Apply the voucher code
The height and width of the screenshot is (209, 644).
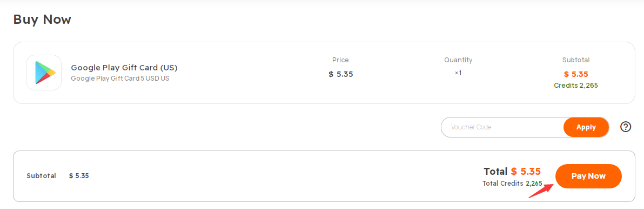pyautogui.click(x=586, y=127)
